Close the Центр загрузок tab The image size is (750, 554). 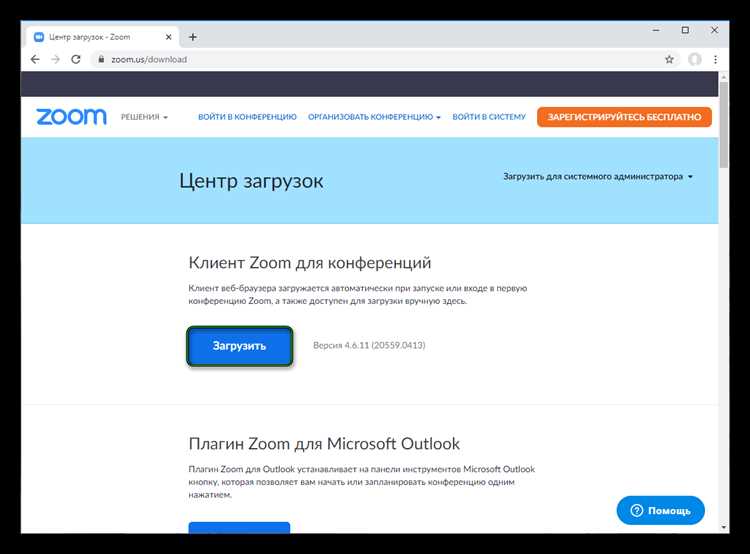(168, 37)
